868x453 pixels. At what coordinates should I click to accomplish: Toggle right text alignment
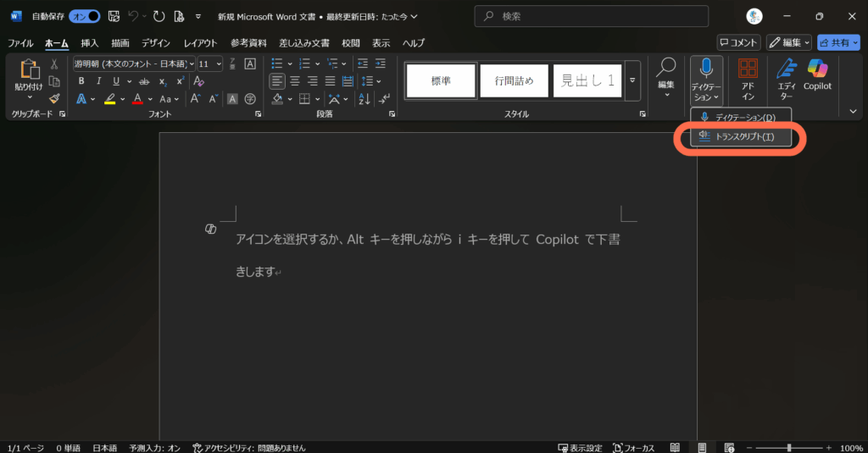click(313, 81)
